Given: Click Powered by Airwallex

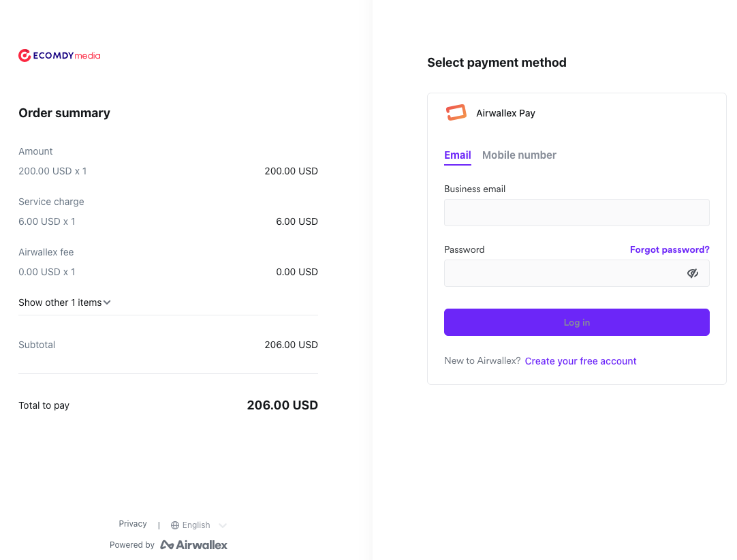Looking at the screenshot, I should click(x=168, y=544).
